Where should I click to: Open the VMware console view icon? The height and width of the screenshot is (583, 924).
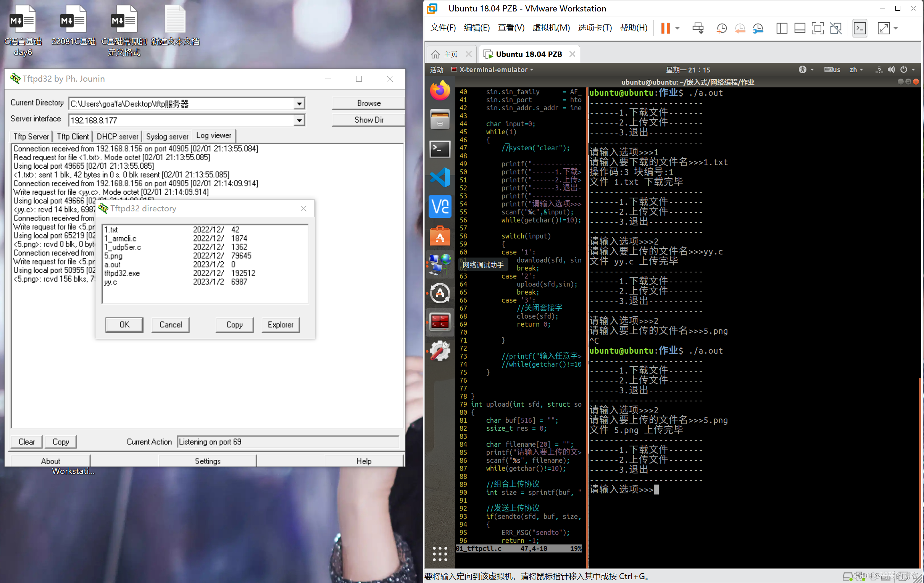click(859, 28)
